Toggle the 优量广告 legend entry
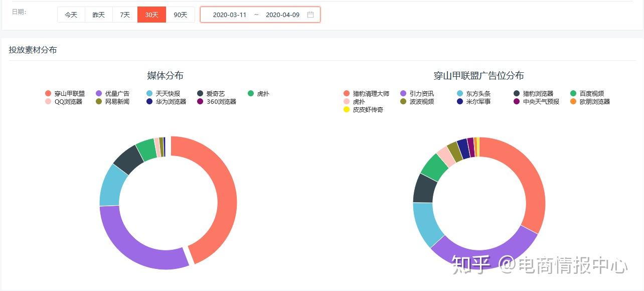The width and height of the screenshot is (644, 291). pos(112,93)
